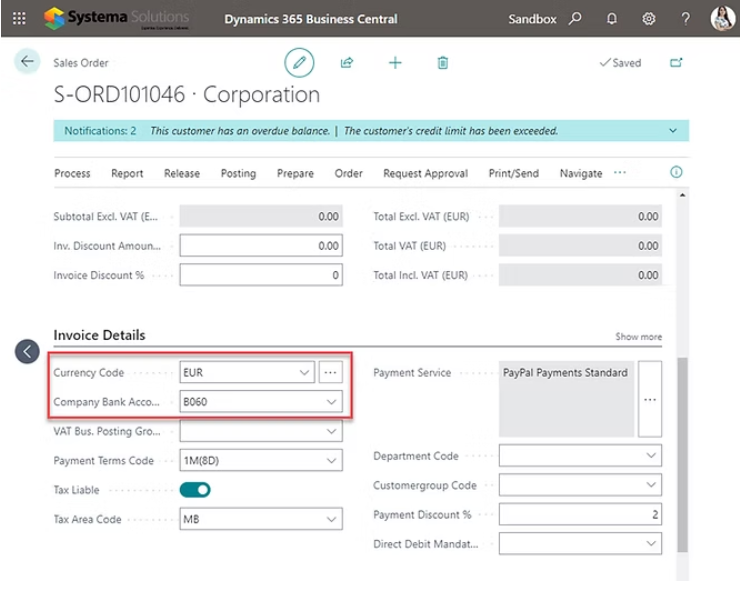Delete the order with trash icon

click(443, 63)
